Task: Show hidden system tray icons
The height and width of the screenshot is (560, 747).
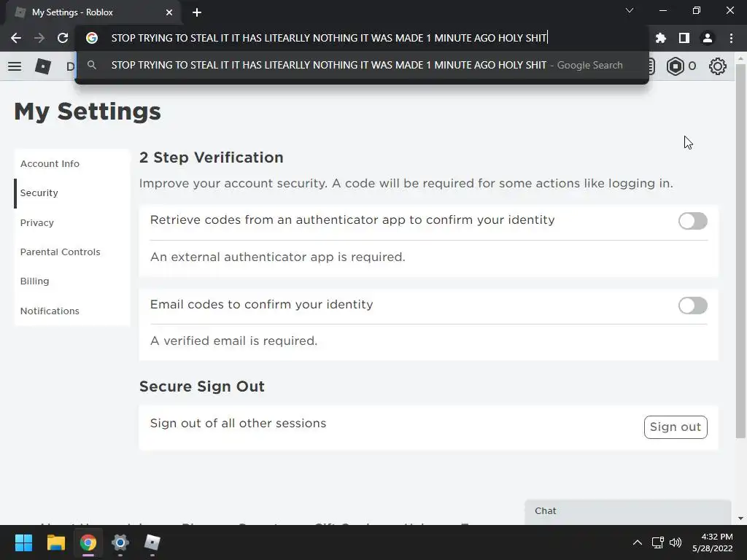Action: tap(637, 542)
